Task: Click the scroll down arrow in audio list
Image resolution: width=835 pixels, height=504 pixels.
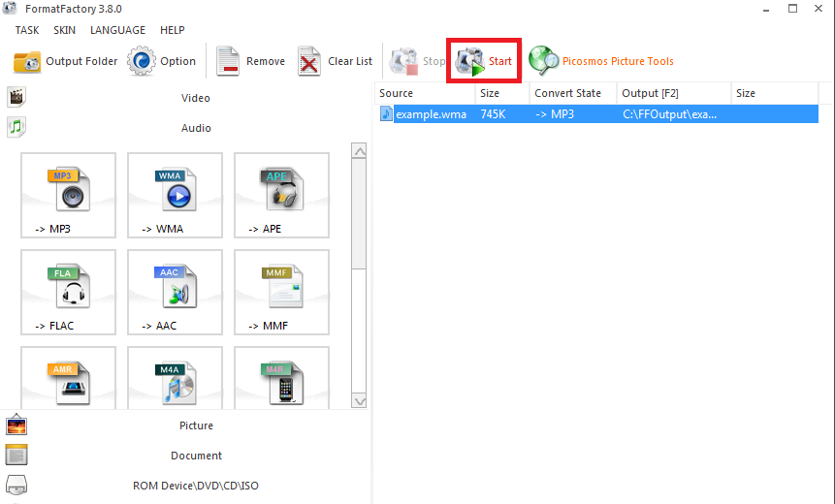Action: 360,401
